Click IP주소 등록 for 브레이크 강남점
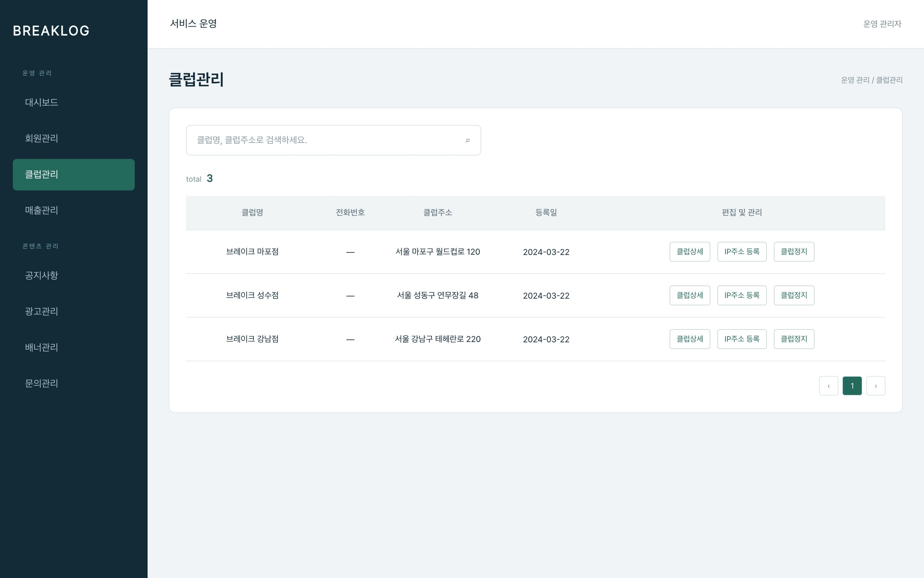The image size is (924, 578). [x=741, y=339]
